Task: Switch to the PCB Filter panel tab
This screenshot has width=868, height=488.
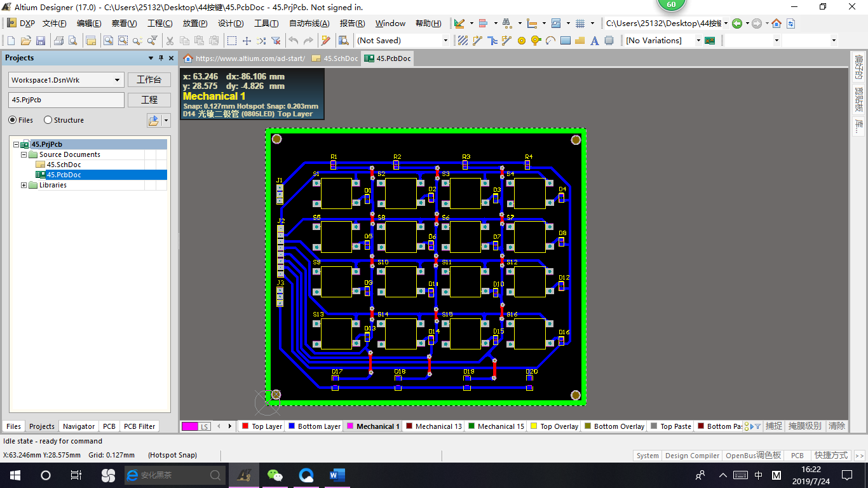Action: [139, 426]
